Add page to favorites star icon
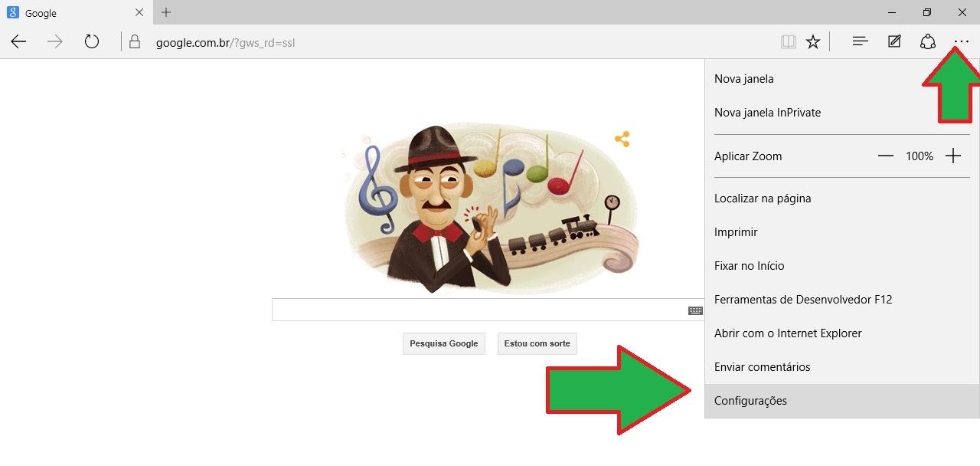Screen dimensions: 980x466 (x=813, y=42)
